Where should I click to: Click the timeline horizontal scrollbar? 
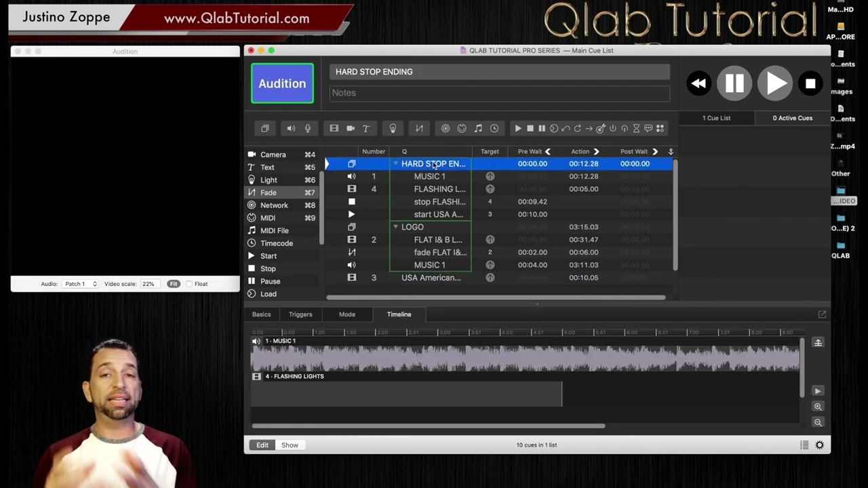[428, 426]
